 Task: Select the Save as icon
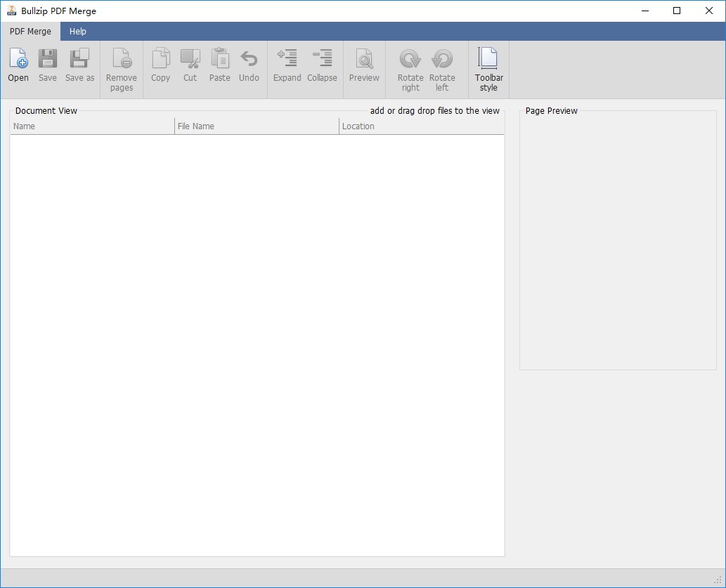click(x=79, y=59)
